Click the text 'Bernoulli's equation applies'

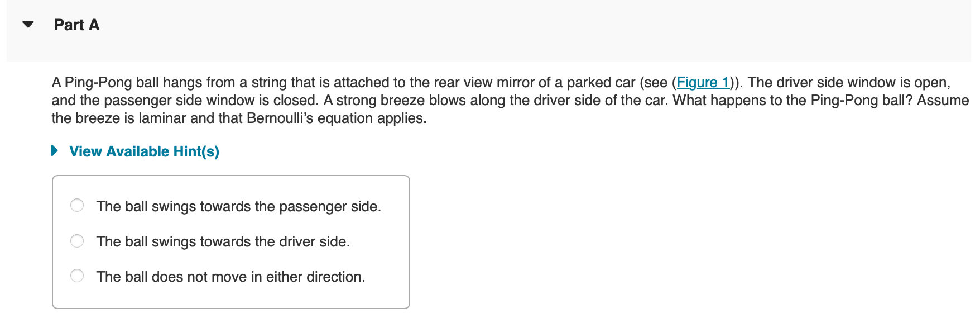pos(335,118)
